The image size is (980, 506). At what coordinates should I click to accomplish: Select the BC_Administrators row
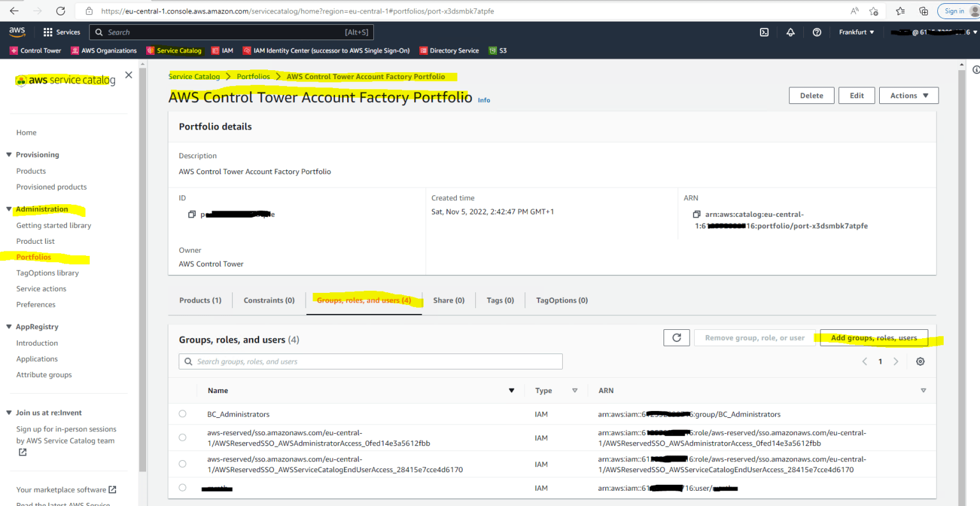(182, 413)
